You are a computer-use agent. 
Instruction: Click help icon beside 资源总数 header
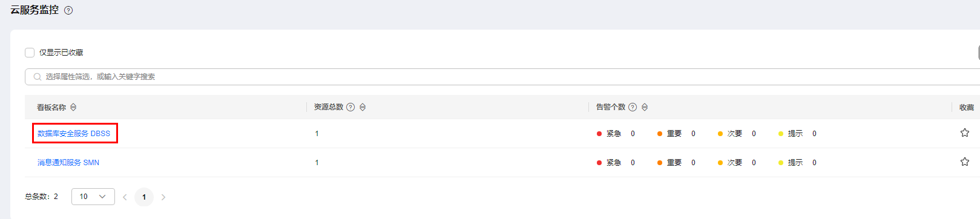[x=350, y=107]
